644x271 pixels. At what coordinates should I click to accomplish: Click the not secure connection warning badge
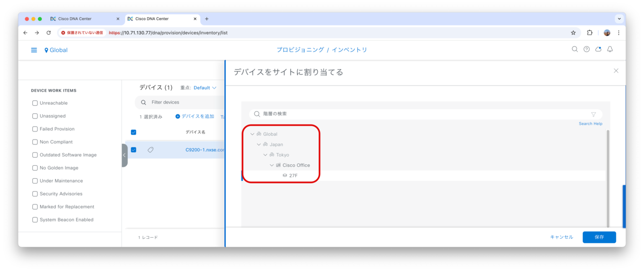(x=82, y=33)
